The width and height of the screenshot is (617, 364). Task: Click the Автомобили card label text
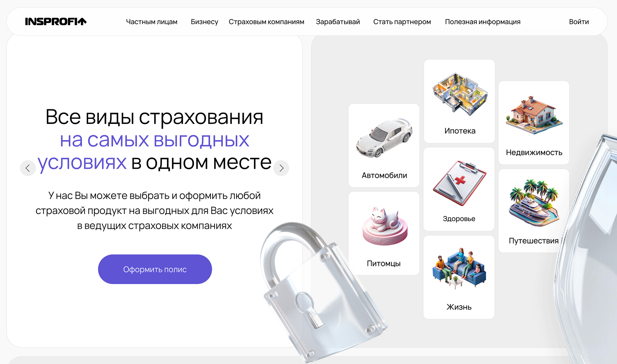point(384,175)
